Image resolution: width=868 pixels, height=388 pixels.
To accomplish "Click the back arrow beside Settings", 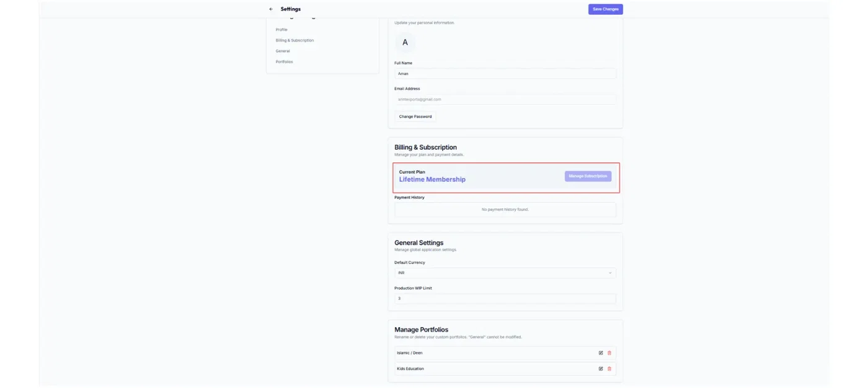I will tap(271, 9).
